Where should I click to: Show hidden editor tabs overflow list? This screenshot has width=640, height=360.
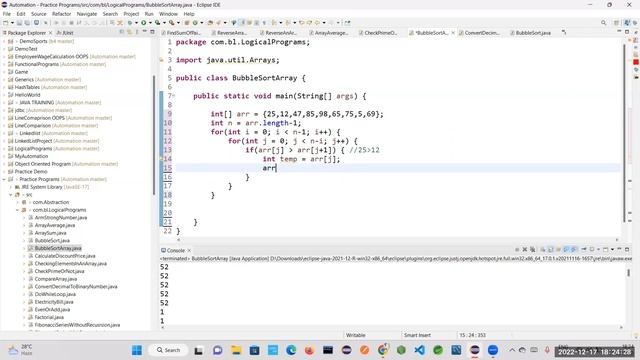click(x=564, y=32)
